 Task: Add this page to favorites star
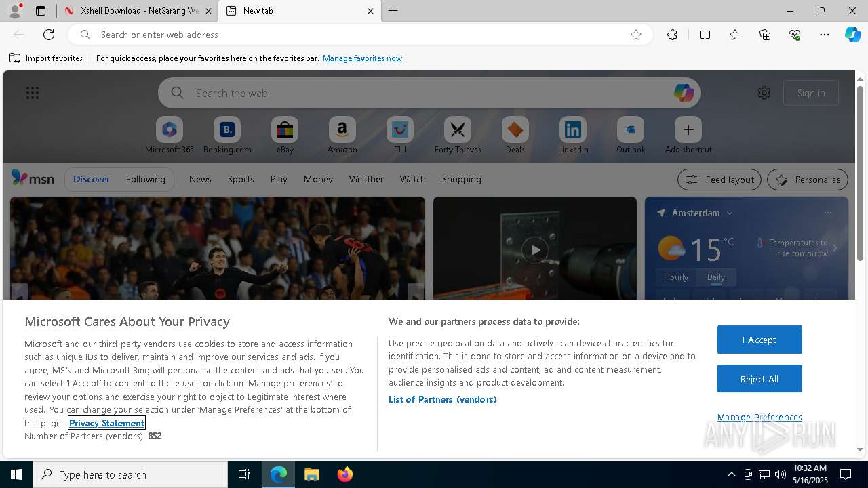click(636, 35)
